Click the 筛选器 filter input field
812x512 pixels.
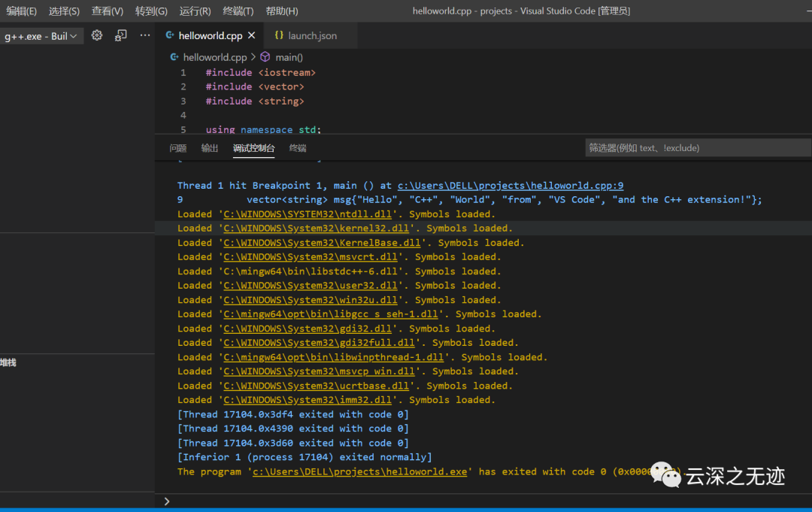pyautogui.click(x=698, y=148)
